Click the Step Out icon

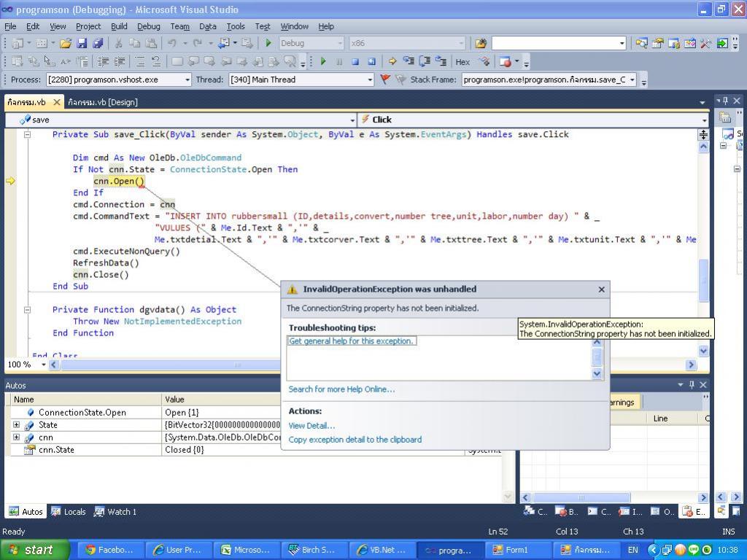coord(441,61)
